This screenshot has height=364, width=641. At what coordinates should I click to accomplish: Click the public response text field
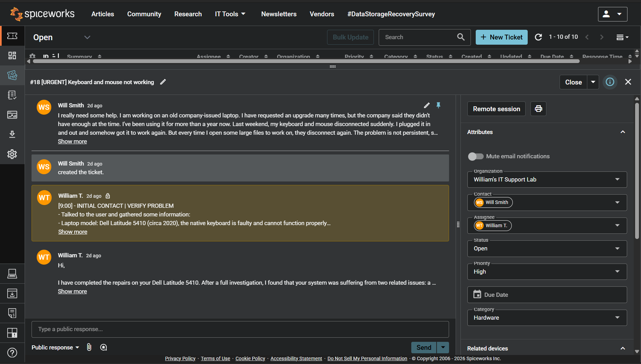240,329
